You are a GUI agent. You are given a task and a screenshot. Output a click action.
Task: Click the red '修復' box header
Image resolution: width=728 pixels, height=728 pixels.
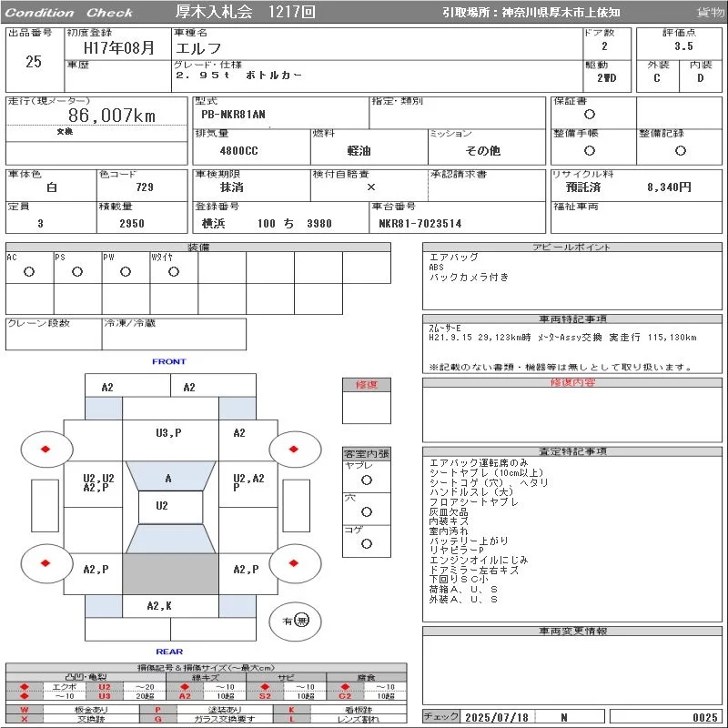pos(367,385)
